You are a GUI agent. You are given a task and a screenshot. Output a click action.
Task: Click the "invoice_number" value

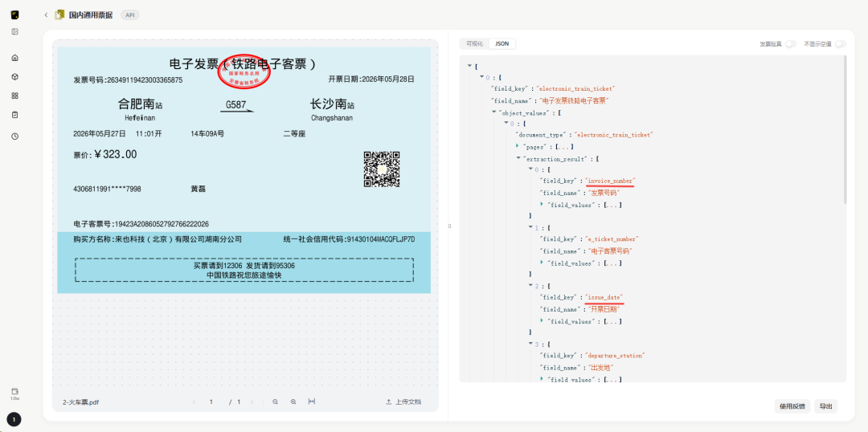coord(610,181)
